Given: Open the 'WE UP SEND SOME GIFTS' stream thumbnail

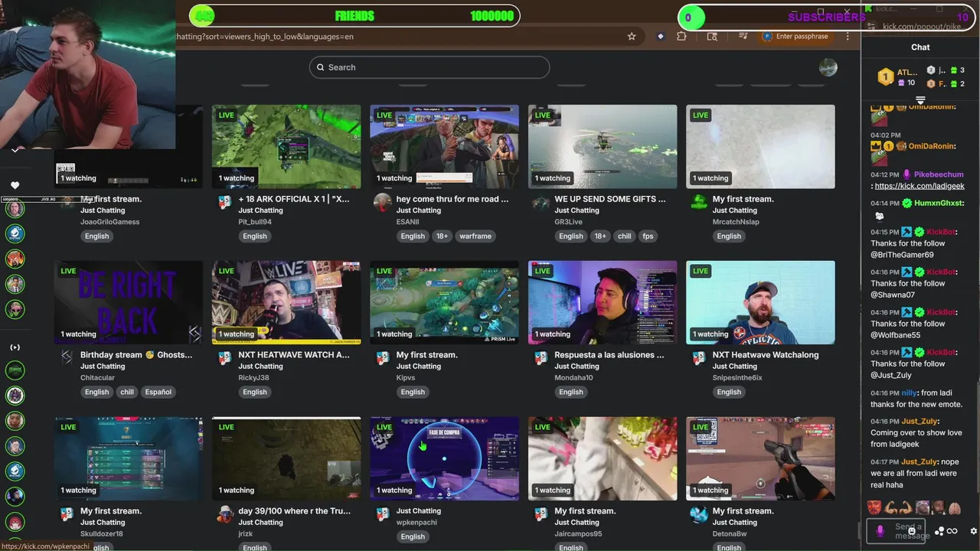Looking at the screenshot, I should [603, 147].
